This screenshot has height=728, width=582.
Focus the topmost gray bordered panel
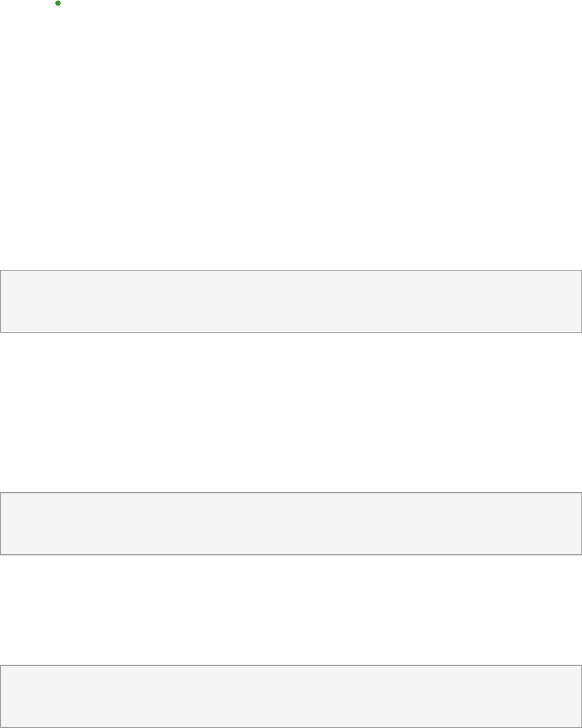tap(291, 302)
